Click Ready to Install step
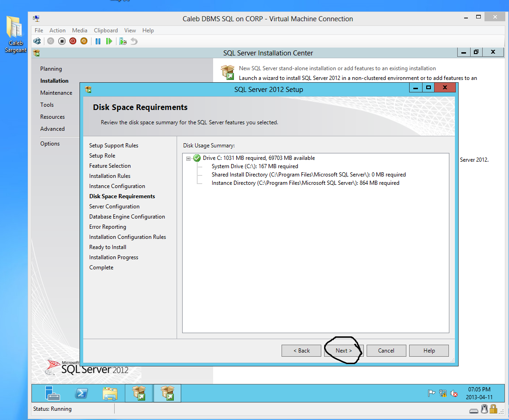509x420 pixels. point(107,247)
